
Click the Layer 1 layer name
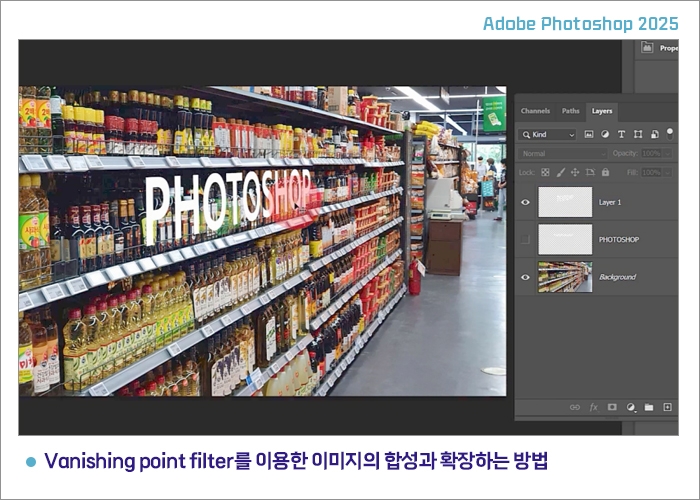click(610, 203)
